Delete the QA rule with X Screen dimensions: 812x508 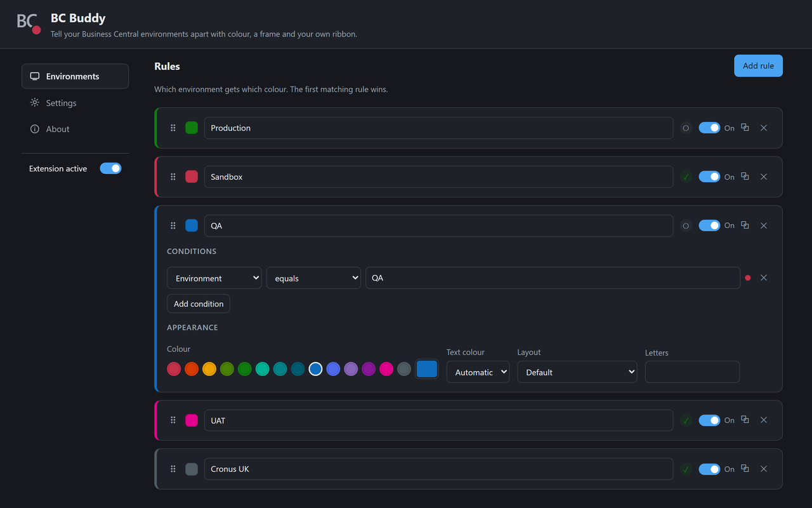point(764,225)
